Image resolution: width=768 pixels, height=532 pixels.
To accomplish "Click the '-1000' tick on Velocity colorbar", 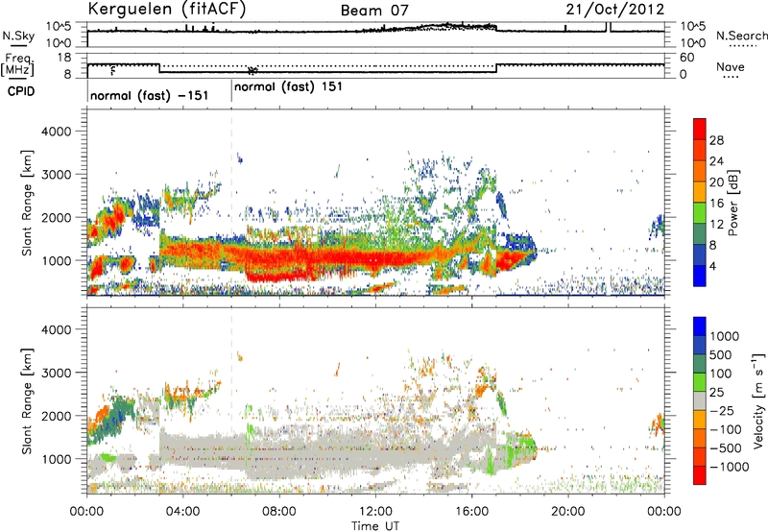I will [729, 467].
